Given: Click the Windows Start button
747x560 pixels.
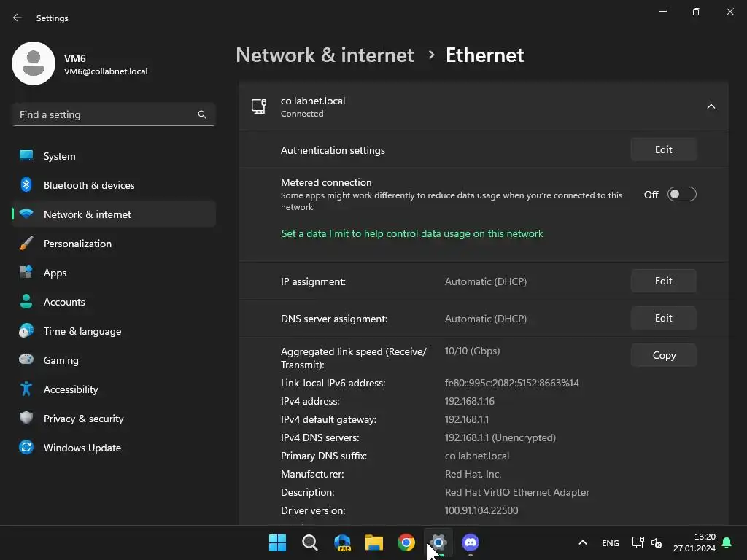Looking at the screenshot, I should (278, 542).
